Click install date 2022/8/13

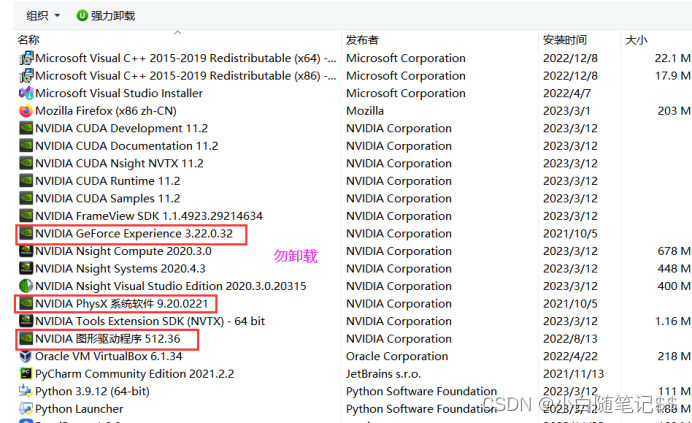[570, 339]
